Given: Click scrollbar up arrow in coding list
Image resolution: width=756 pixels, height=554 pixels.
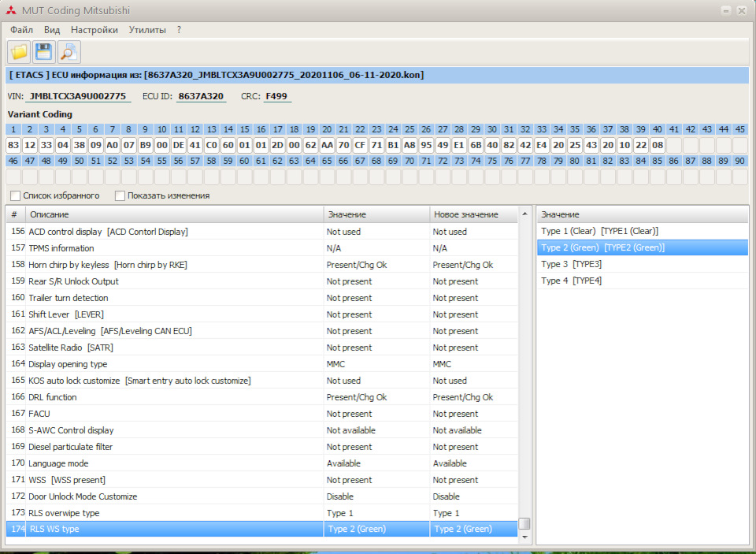Looking at the screenshot, I should click(524, 214).
